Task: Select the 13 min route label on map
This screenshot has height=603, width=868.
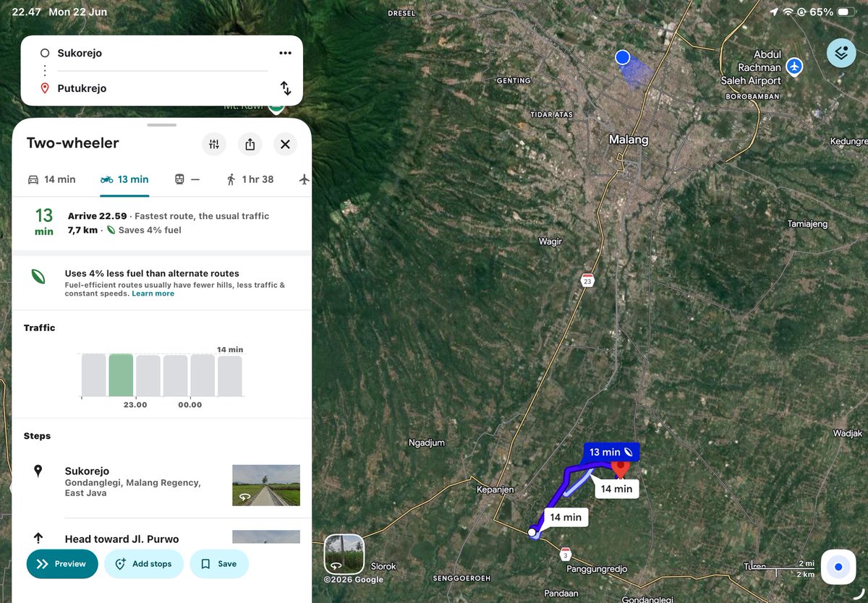Action: click(611, 453)
